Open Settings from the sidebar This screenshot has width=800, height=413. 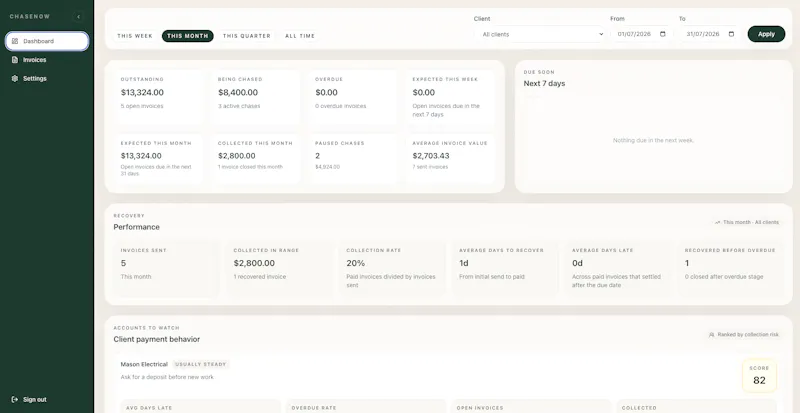(47, 79)
